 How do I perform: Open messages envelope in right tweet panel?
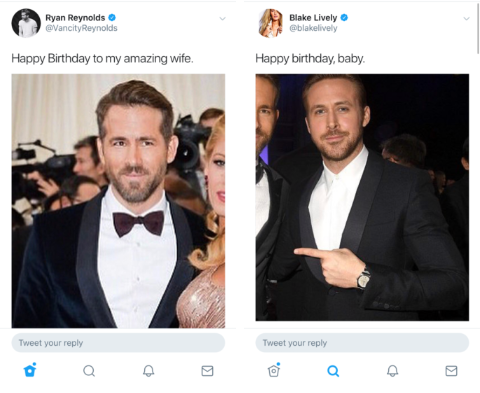click(x=451, y=371)
